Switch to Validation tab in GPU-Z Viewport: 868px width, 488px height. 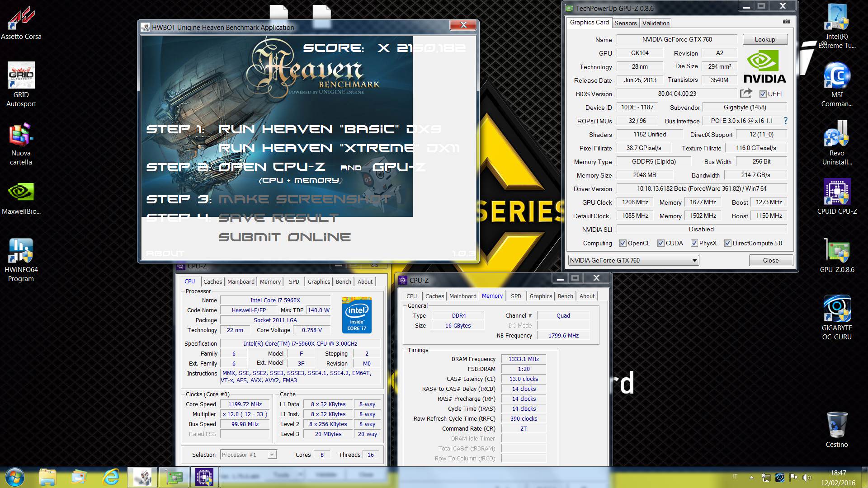point(656,23)
